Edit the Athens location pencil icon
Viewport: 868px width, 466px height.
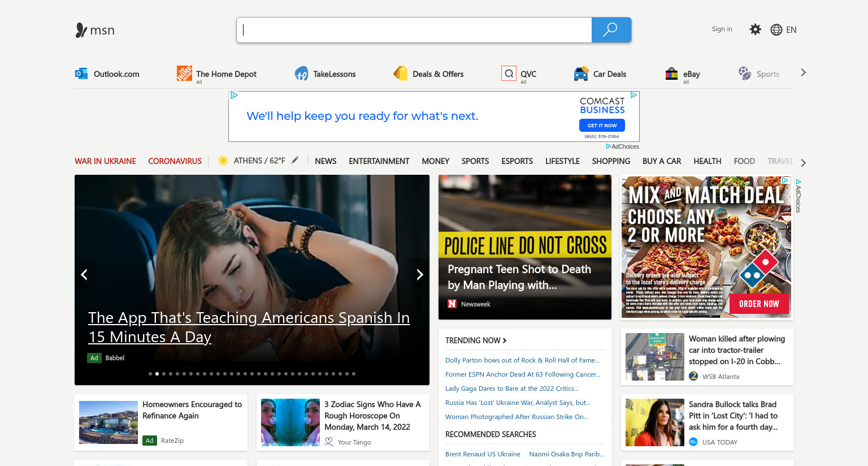(x=295, y=160)
